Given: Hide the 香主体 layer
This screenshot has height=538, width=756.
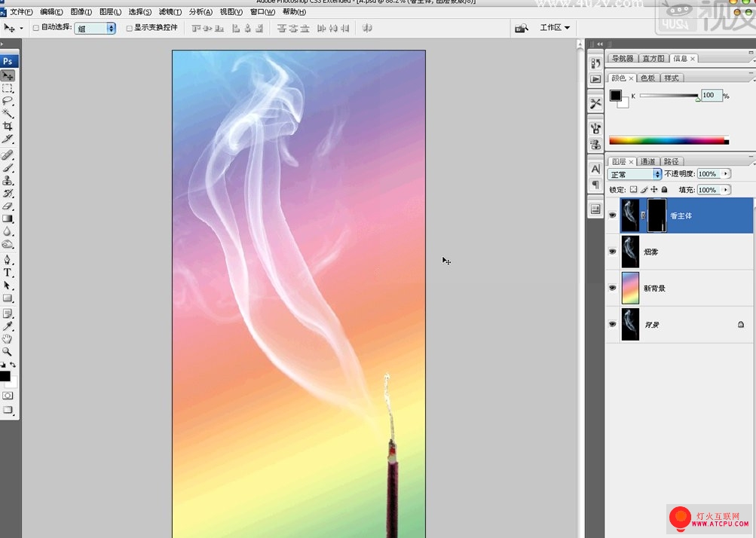Looking at the screenshot, I should [612, 216].
